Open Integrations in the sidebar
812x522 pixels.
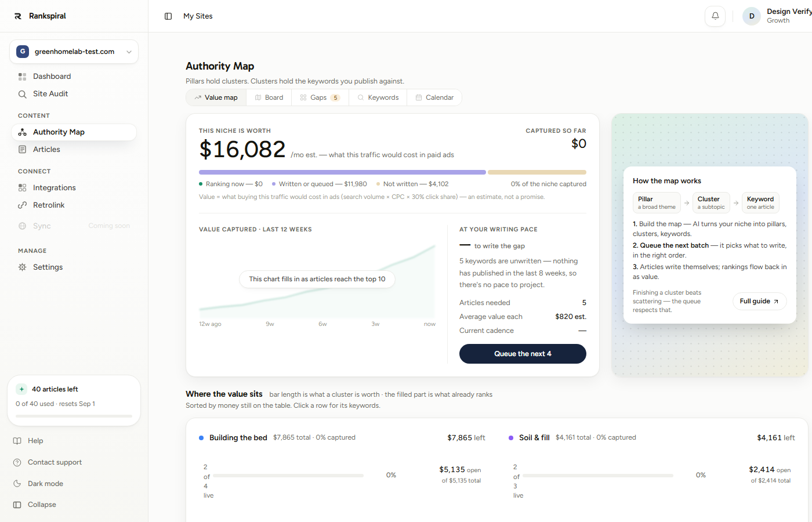coord(74,188)
